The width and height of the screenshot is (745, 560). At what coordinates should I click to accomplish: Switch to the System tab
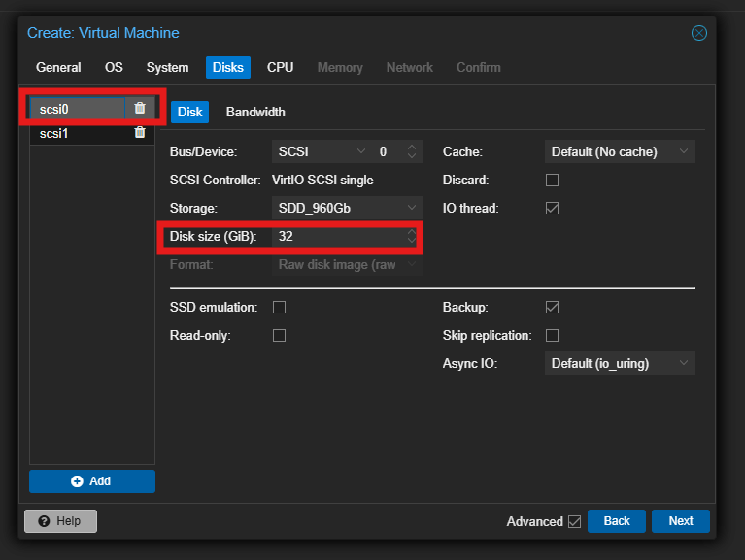tap(167, 67)
